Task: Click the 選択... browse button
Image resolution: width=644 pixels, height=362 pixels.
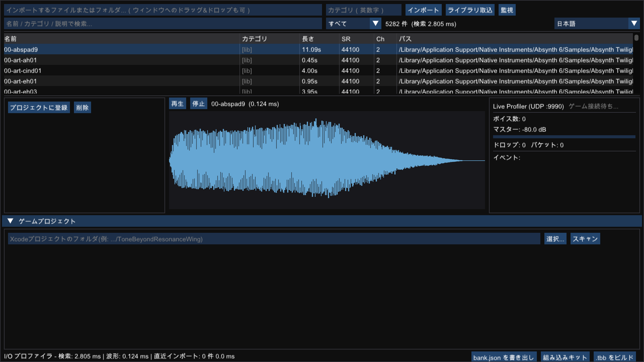Action: [555, 239]
